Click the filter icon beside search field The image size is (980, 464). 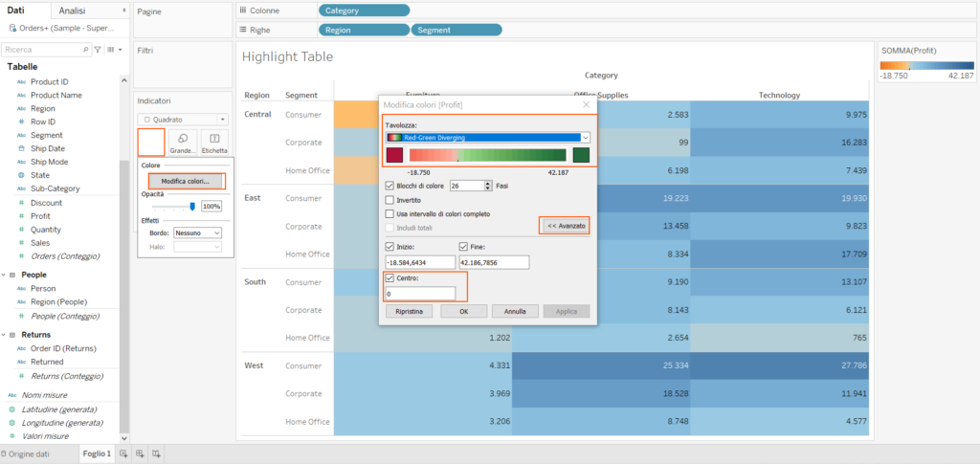98,49
